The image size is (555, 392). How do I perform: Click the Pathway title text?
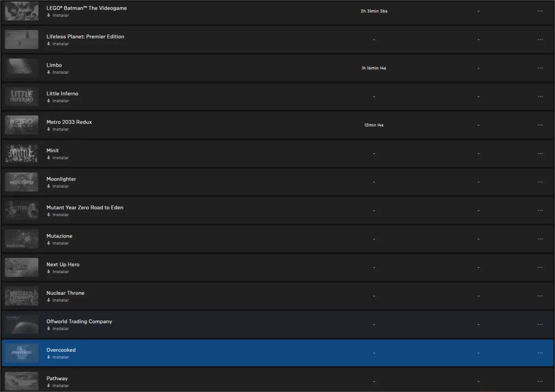pos(57,379)
